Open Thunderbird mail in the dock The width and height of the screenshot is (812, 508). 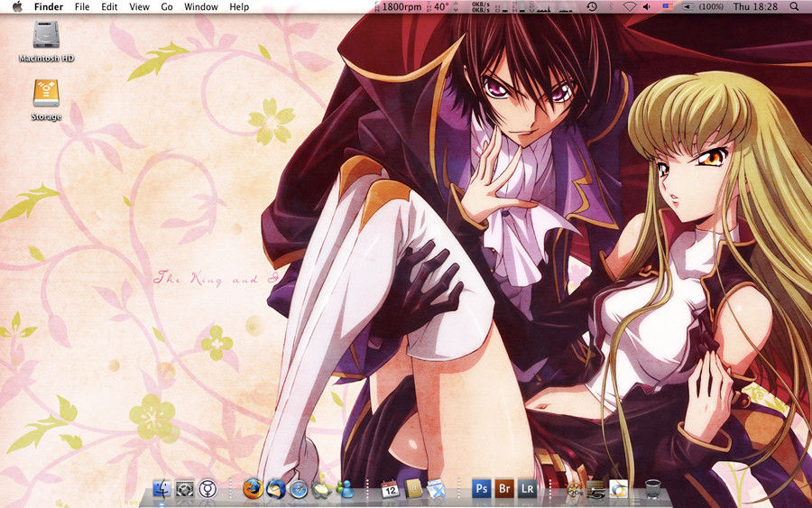click(x=275, y=489)
